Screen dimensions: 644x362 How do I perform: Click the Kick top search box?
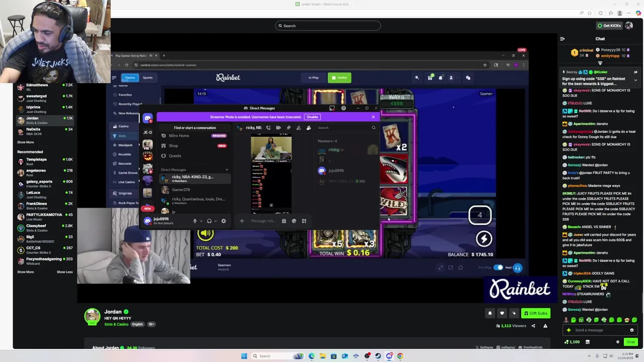coord(328,26)
